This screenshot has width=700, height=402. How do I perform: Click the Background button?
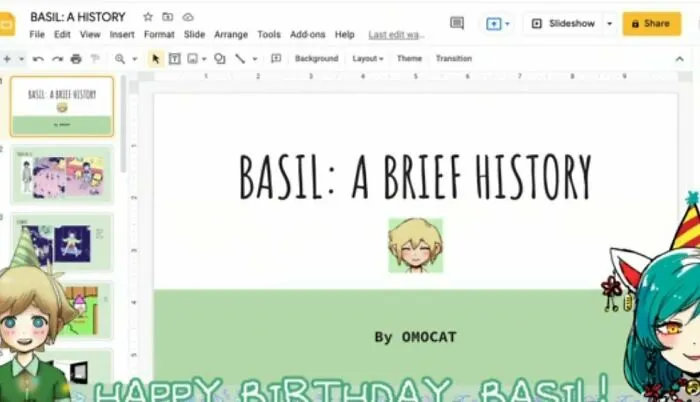coord(317,59)
